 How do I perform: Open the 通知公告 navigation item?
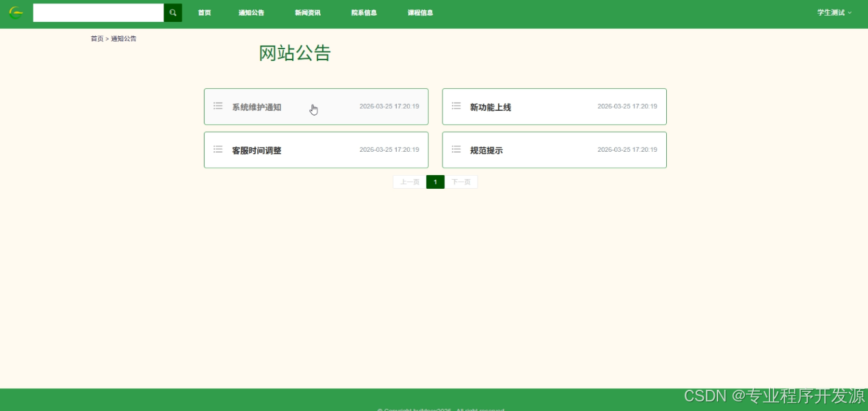click(x=251, y=12)
